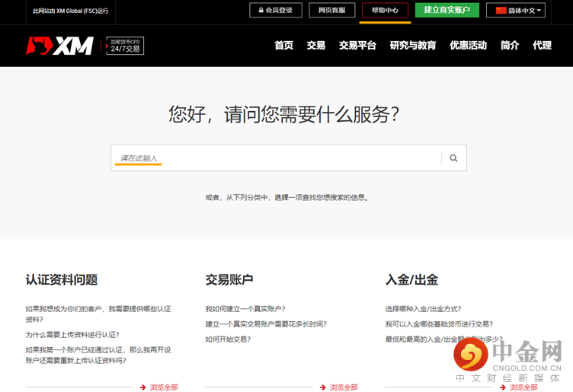Click the 入金/出金 heading
Image resolution: width=573 pixels, height=392 pixels.
411,280
